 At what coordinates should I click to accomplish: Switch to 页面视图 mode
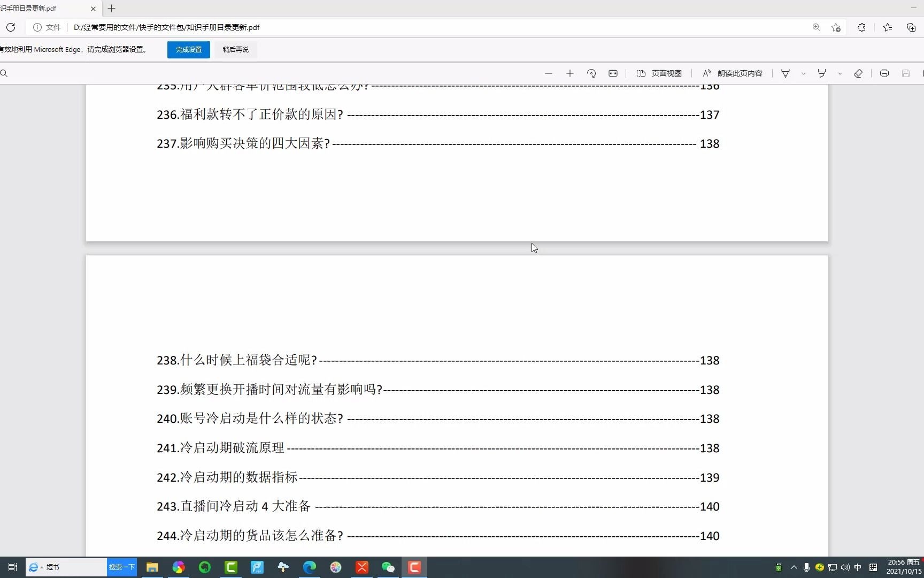point(659,73)
